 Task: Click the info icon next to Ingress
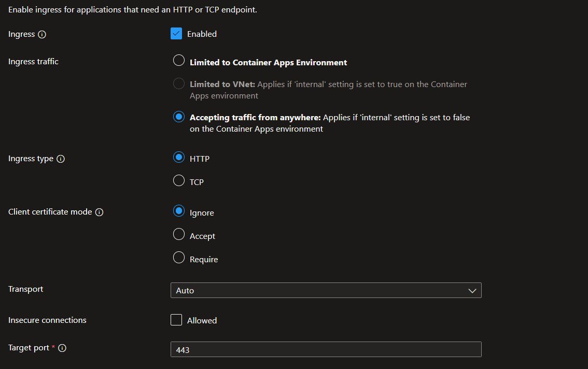click(43, 35)
